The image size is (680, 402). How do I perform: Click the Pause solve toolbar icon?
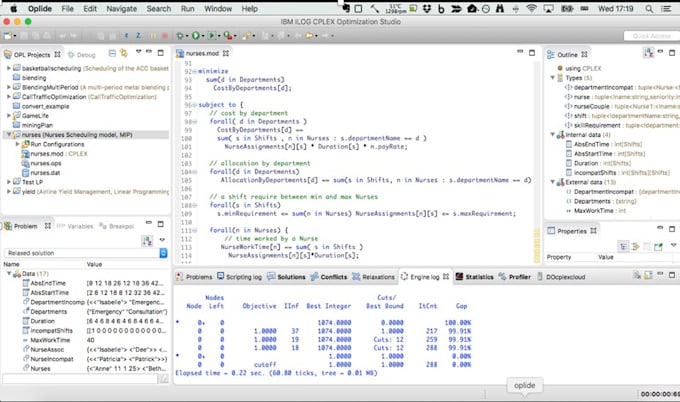click(x=153, y=36)
